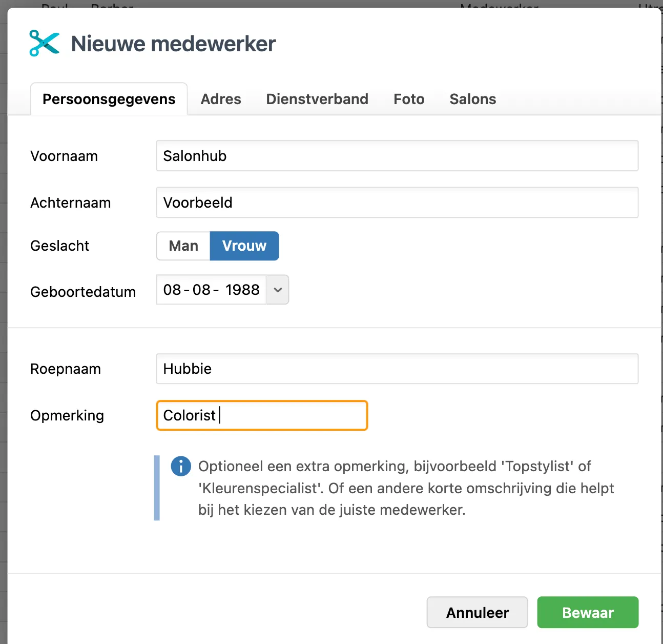Select the Vrouw gender option
The width and height of the screenshot is (663, 644).
pyautogui.click(x=244, y=246)
